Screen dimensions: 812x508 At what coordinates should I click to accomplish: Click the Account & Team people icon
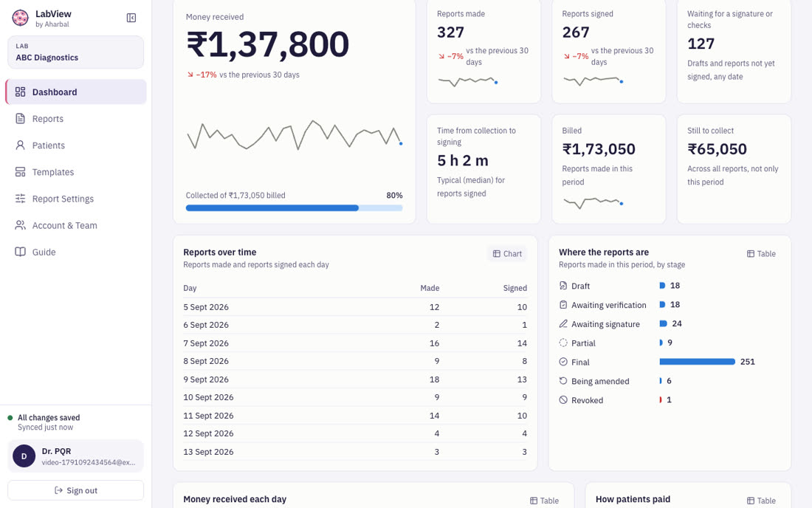20,225
